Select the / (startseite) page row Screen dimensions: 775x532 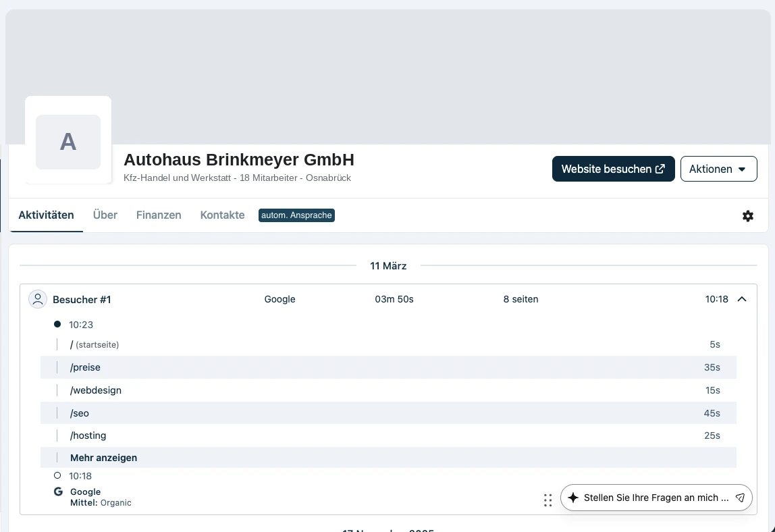[388, 344]
